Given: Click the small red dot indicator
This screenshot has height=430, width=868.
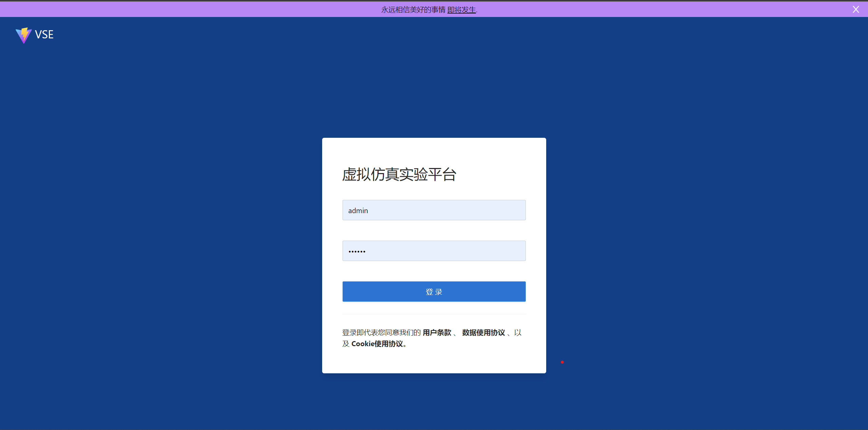Looking at the screenshot, I should pos(562,362).
